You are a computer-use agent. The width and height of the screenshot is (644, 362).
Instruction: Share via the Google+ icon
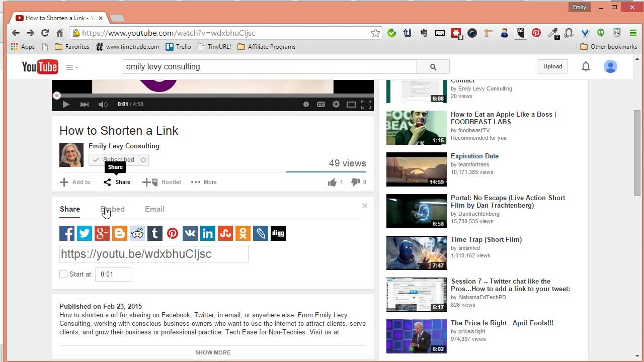[x=102, y=233]
